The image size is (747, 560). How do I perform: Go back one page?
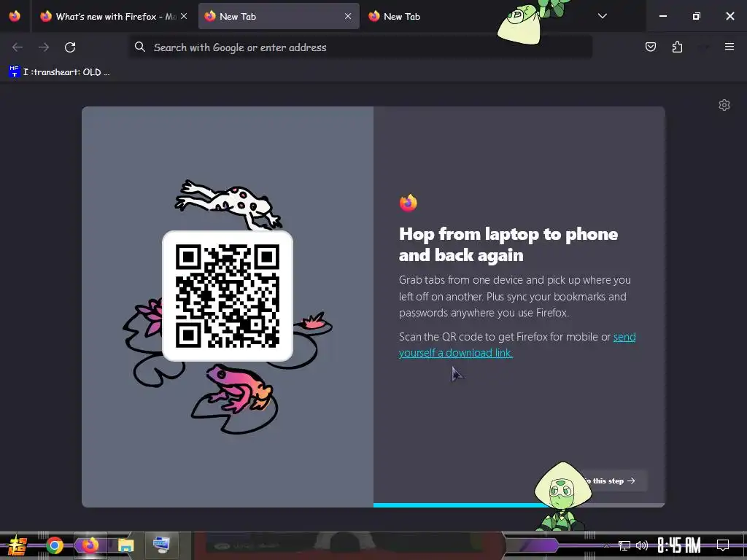[18, 47]
